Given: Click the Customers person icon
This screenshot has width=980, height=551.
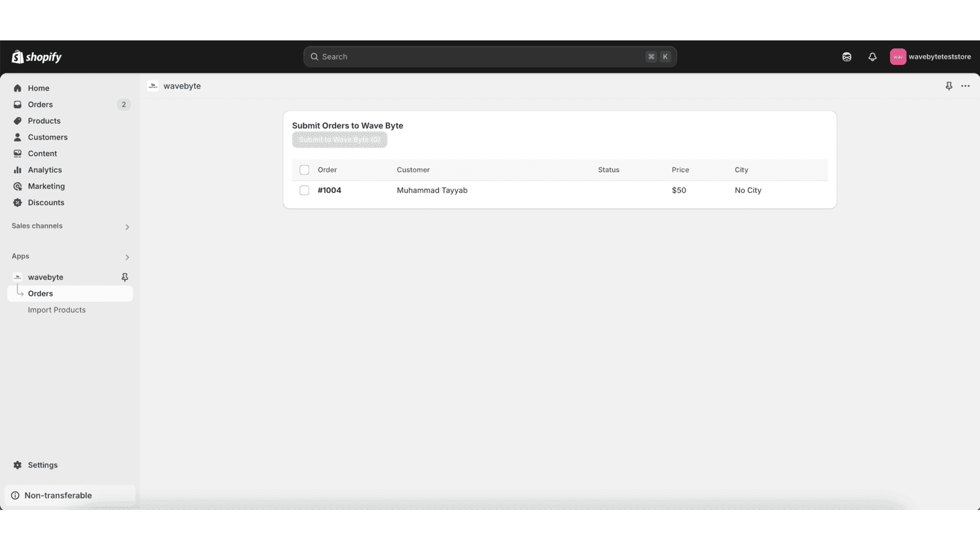Looking at the screenshot, I should pos(18,137).
